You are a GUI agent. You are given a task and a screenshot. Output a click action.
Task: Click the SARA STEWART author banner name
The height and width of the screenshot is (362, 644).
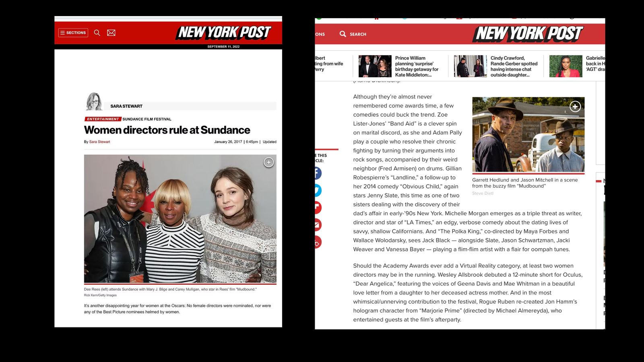click(126, 106)
